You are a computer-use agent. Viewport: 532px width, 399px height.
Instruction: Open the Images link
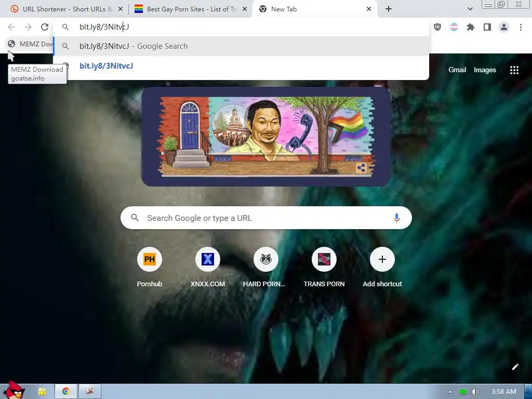pos(485,70)
